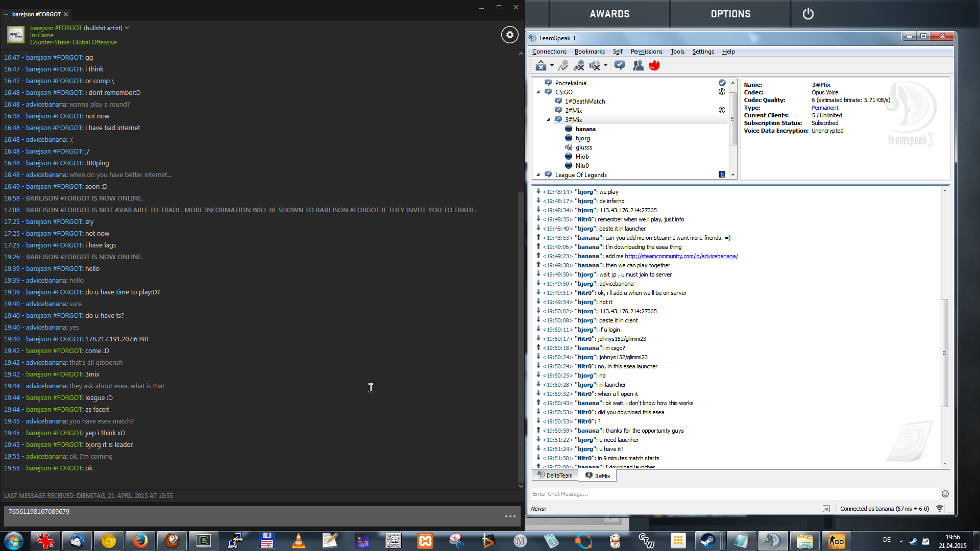980x551 pixels.
Task: Toggle microphone mute in TeamSpeak toolbar
Action: click(x=579, y=66)
